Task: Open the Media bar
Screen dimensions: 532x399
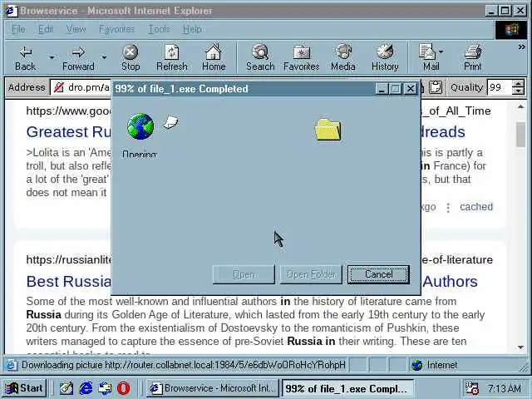Action: click(x=343, y=57)
